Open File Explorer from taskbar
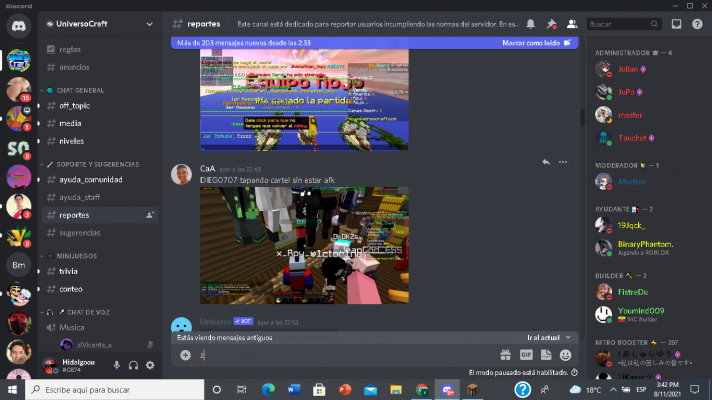Viewport: 712px width, 400px height. (396, 390)
